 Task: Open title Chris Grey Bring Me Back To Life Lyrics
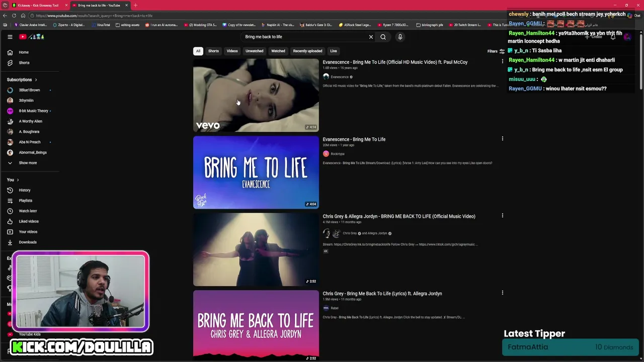point(382,294)
